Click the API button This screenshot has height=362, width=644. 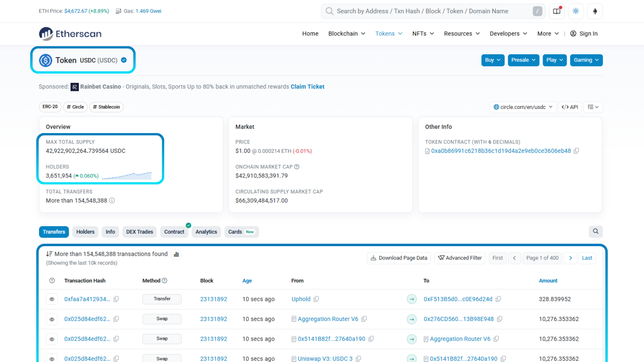point(570,107)
